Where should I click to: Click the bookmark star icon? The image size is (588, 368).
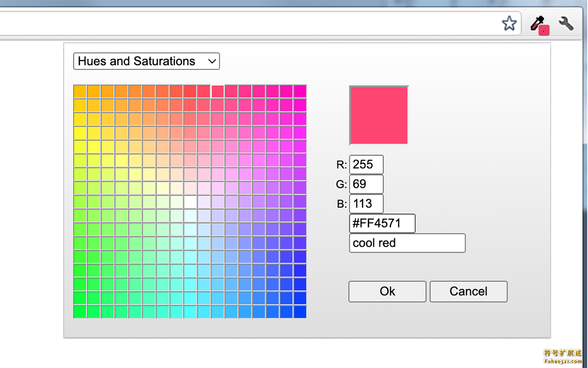click(x=509, y=23)
